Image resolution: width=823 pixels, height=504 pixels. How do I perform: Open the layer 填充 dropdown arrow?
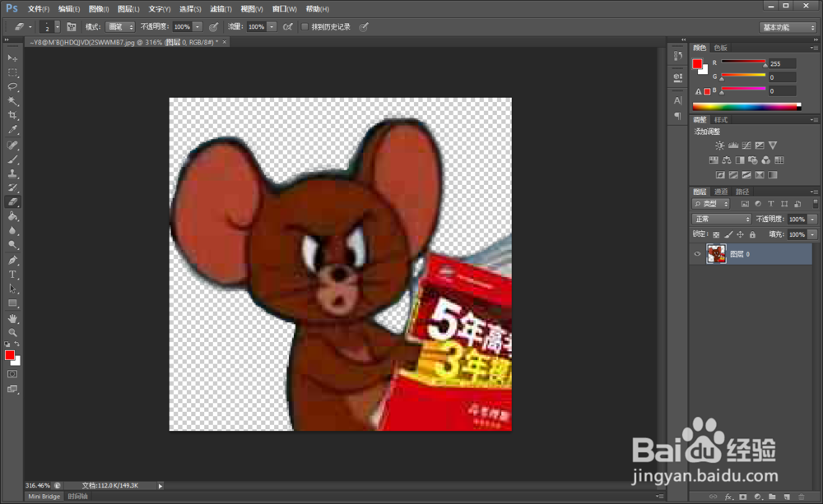813,234
